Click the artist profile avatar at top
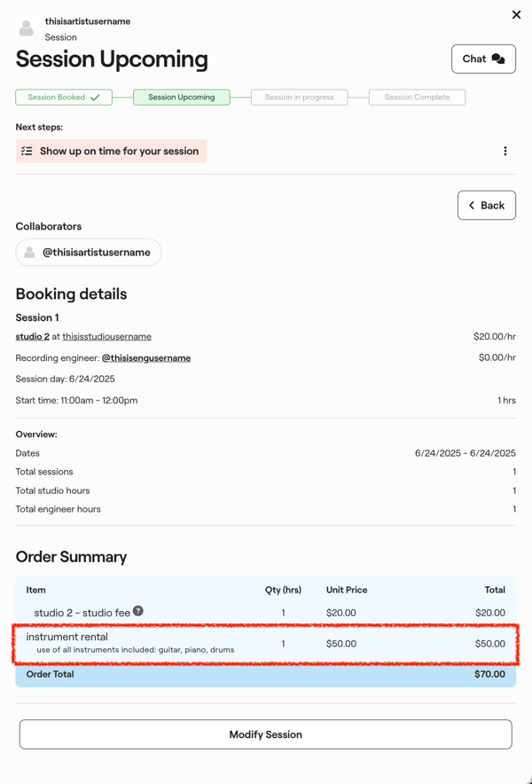532x784 pixels. tap(27, 28)
